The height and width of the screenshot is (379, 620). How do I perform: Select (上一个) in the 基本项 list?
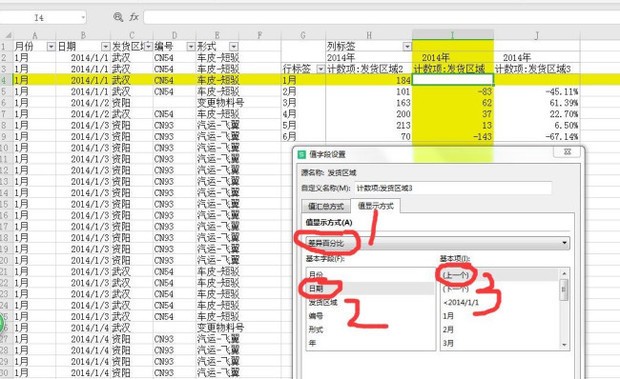(x=500, y=275)
